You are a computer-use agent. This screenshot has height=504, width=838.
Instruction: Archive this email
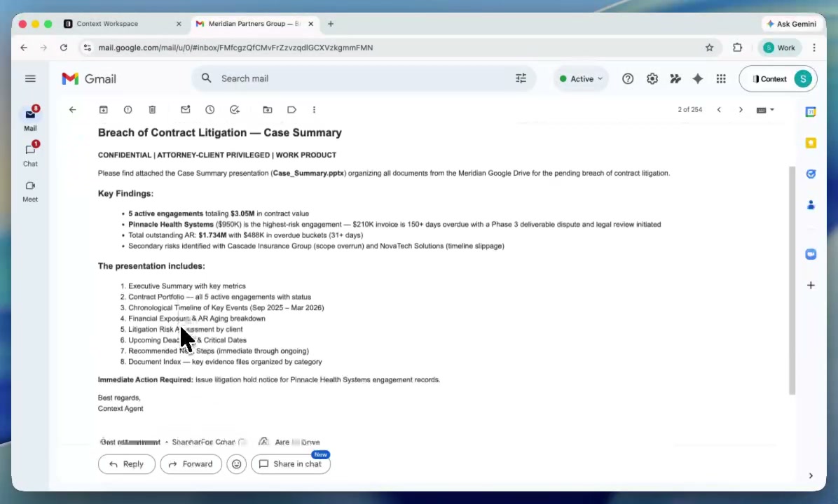tap(104, 109)
